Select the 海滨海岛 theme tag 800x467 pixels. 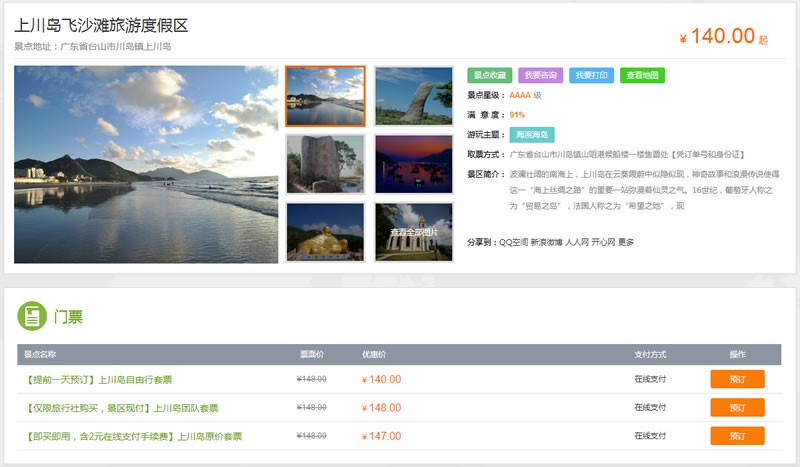pos(531,135)
